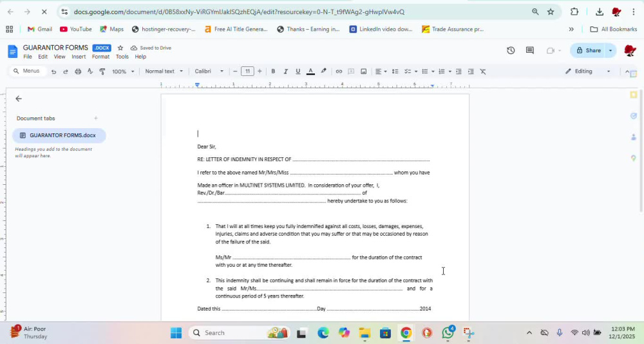Open the highlight color picker
This screenshot has width=644, height=344.
(324, 72)
